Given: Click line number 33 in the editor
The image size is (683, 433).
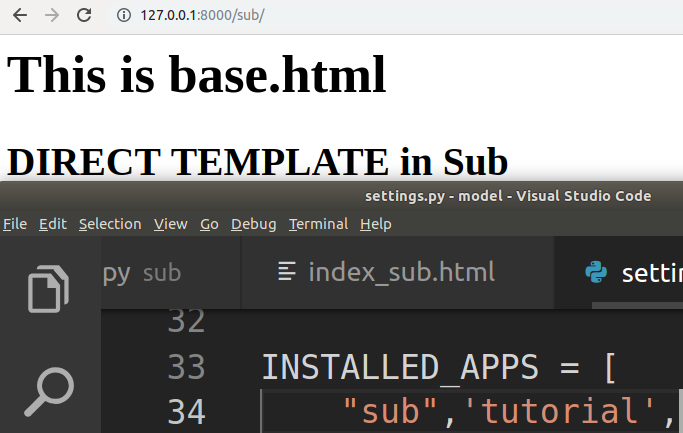Looking at the screenshot, I should [186, 367].
